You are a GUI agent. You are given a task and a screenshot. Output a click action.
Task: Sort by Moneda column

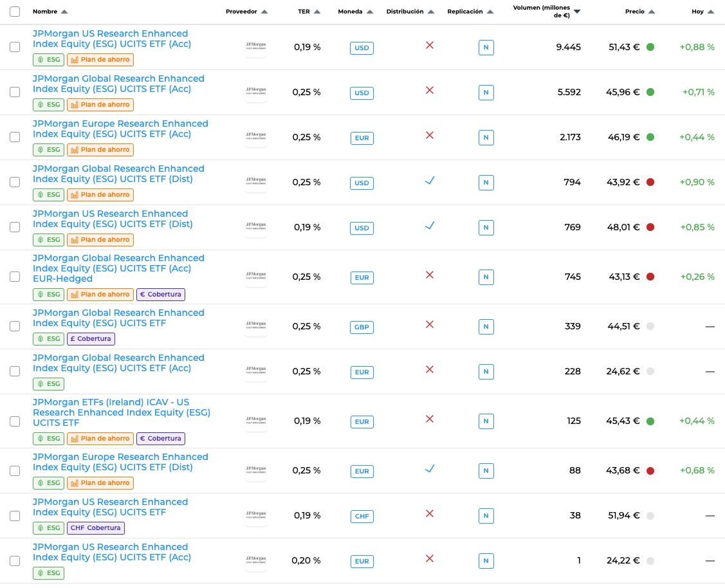tap(355, 12)
